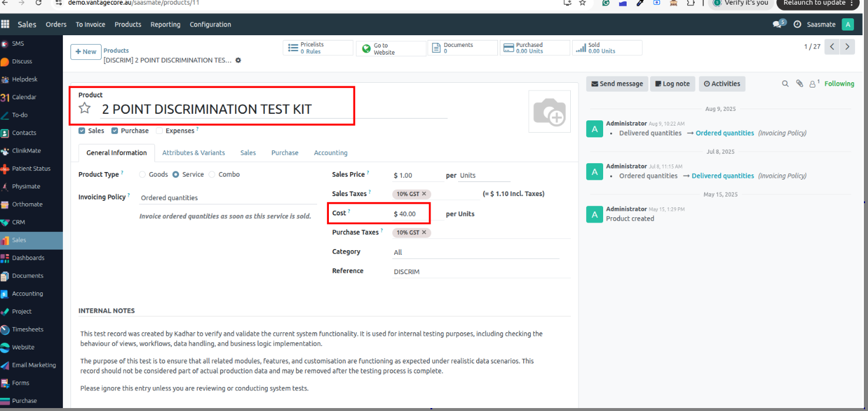Select Goods product type radio button
The width and height of the screenshot is (868, 411).
click(x=143, y=174)
